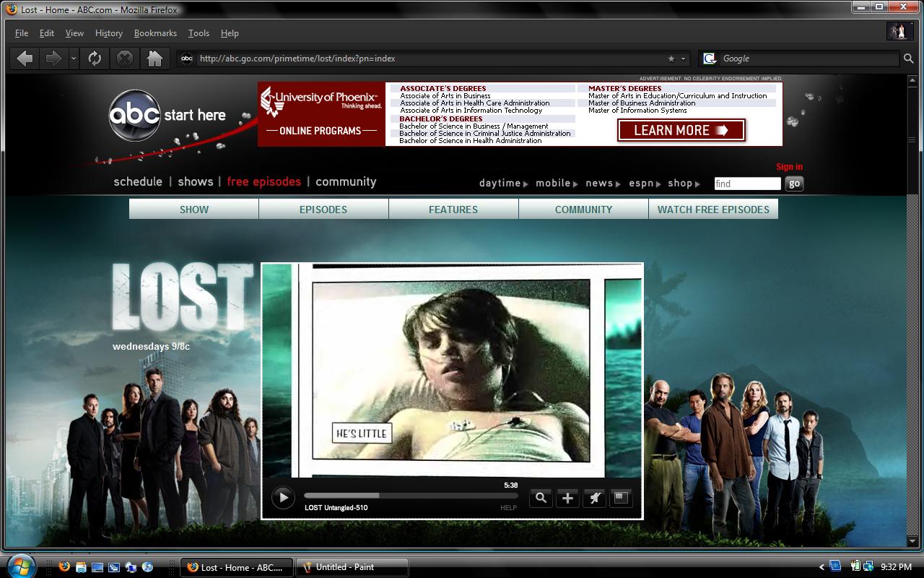Expand the espn dropdown link

pyautogui.click(x=644, y=184)
